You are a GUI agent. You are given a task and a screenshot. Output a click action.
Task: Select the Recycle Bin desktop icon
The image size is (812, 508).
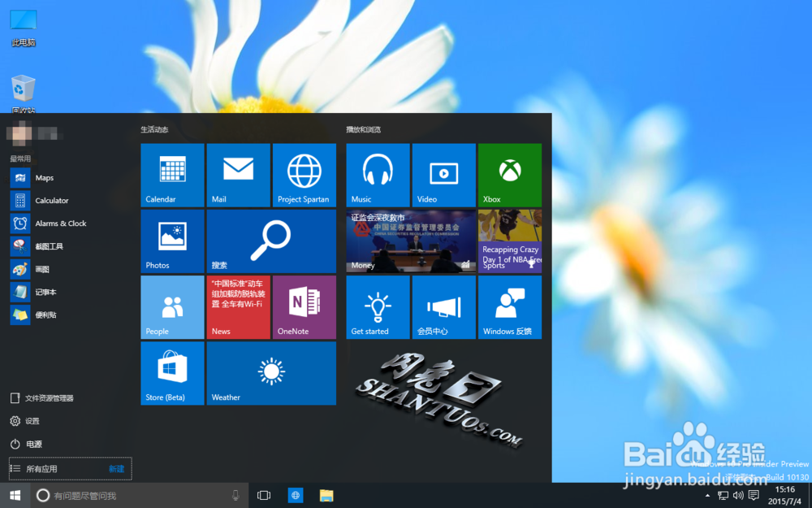pyautogui.click(x=24, y=94)
